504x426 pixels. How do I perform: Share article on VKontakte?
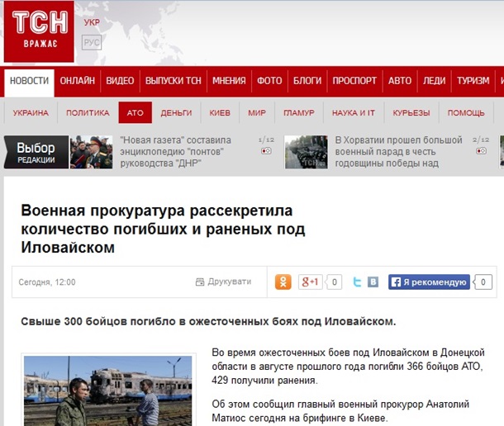373,282
